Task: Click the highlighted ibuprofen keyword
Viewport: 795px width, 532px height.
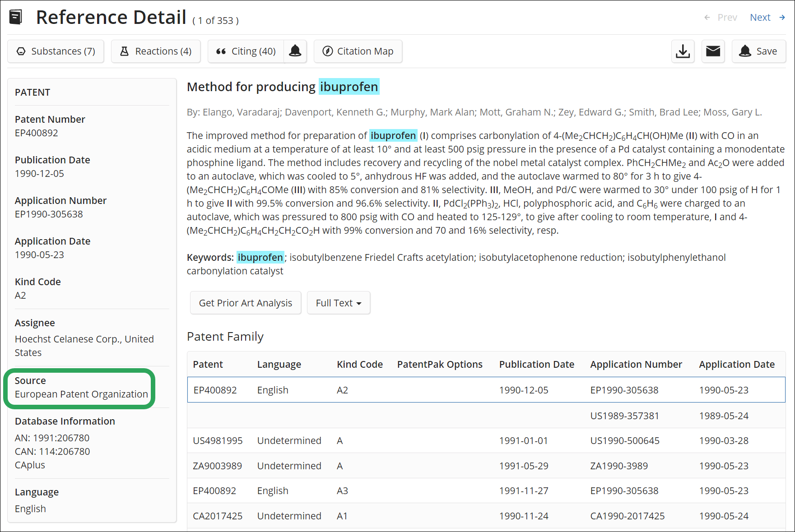Action: point(260,257)
